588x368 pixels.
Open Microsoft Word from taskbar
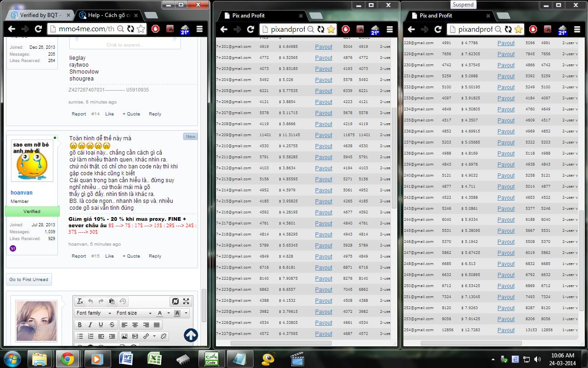[126, 359]
